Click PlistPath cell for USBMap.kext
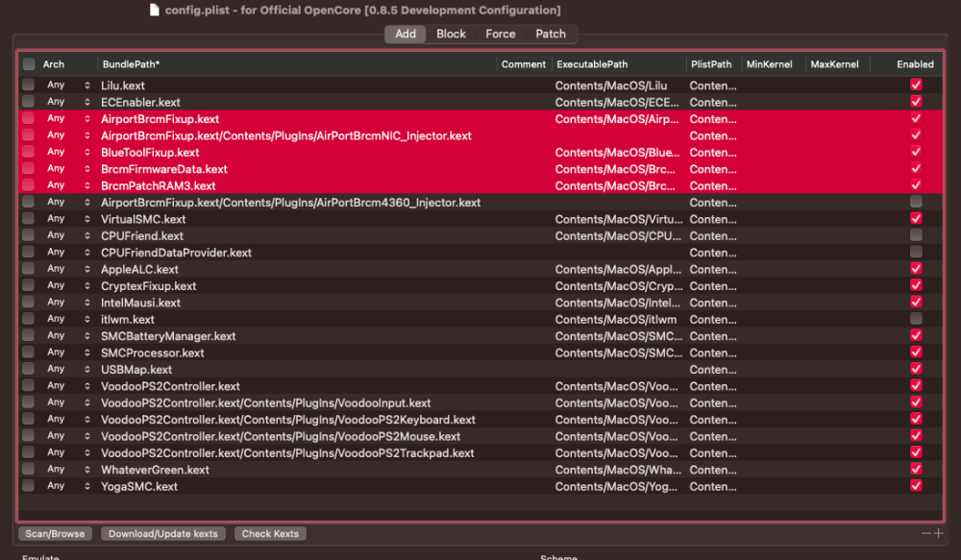 coord(713,370)
